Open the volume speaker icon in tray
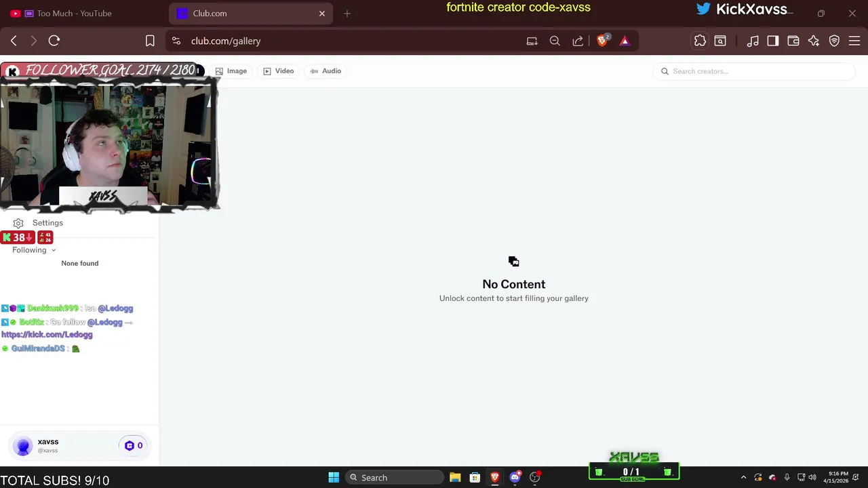The image size is (868, 488). (x=812, y=477)
